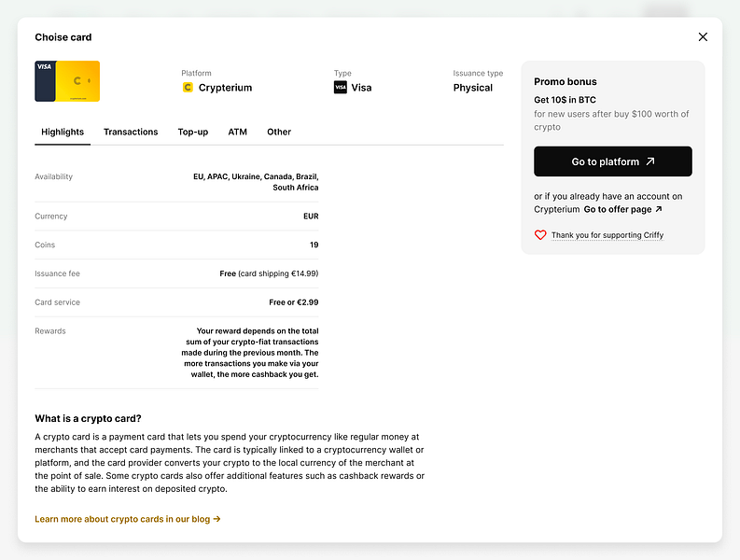Close the Choise card dialog
740x560 pixels.
click(x=703, y=36)
